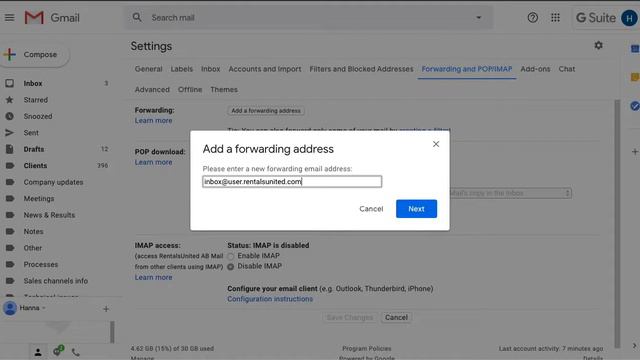Image resolution: width=640 pixels, height=360 pixels.
Task: Open the contacts person icon
Action: point(38,352)
